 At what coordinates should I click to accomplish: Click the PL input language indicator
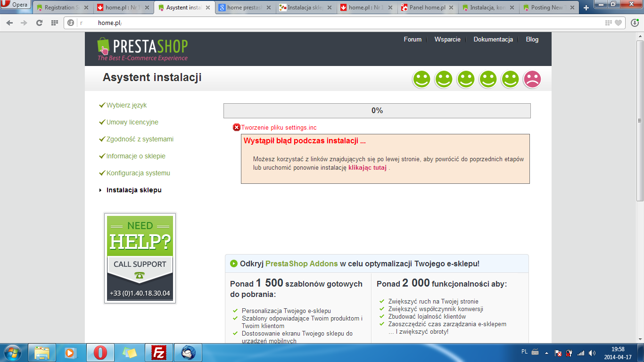click(x=525, y=352)
